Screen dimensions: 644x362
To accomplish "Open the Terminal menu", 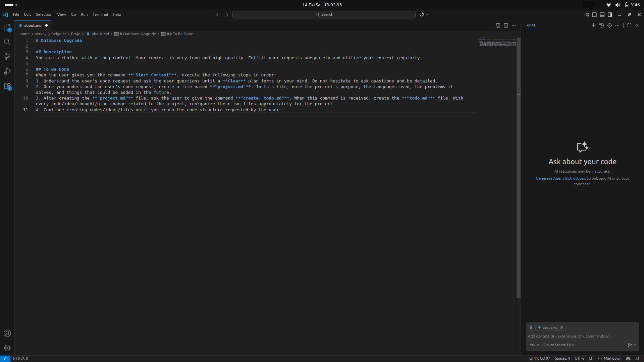I will [x=100, y=15].
